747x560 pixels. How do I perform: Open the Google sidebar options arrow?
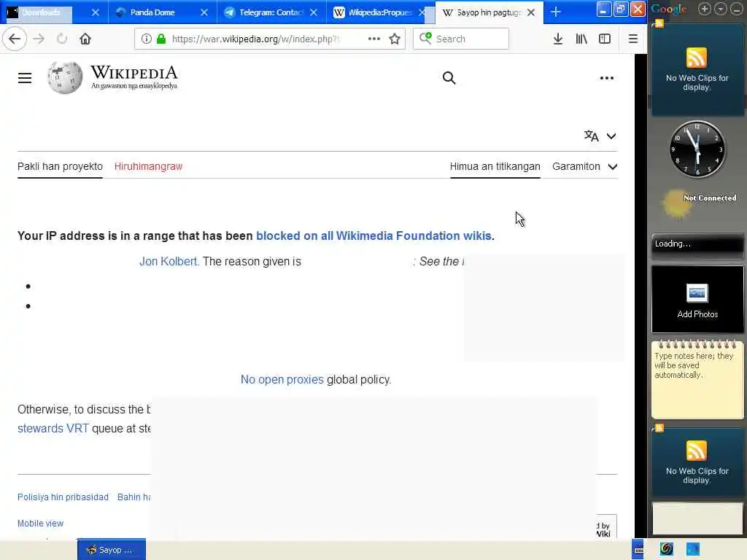click(x=720, y=9)
